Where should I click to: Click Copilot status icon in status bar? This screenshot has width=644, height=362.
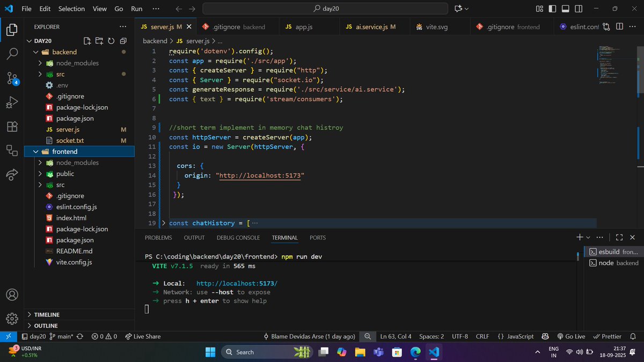click(x=545, y=336)
